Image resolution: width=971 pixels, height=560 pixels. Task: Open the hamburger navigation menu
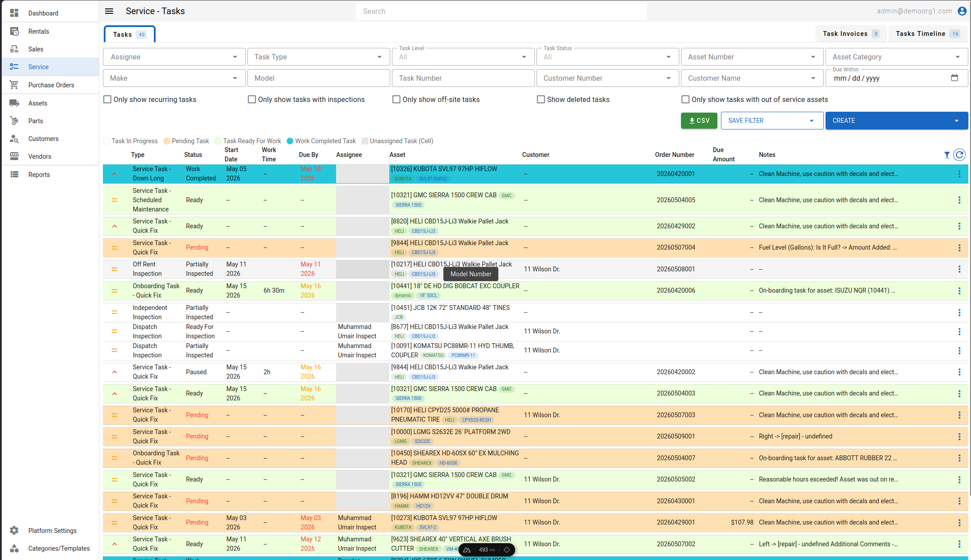pyautogui.click(x=109, y=11)
